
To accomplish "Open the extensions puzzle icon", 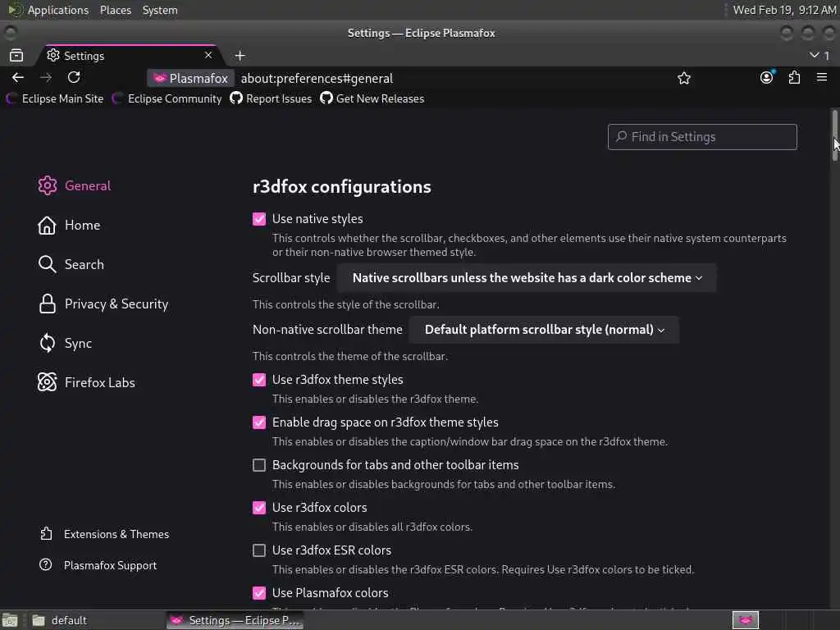I will [794, 77].
